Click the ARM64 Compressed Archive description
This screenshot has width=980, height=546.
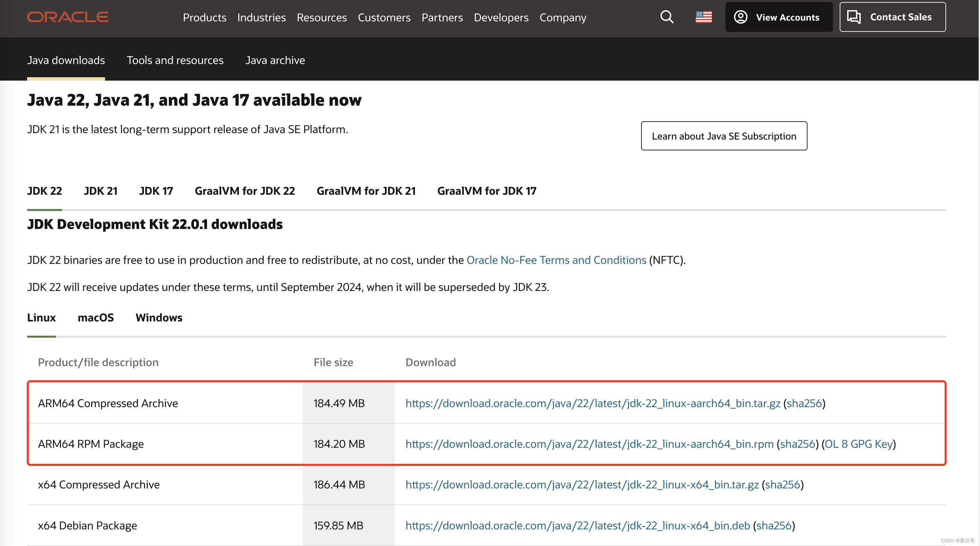point(108,403)
